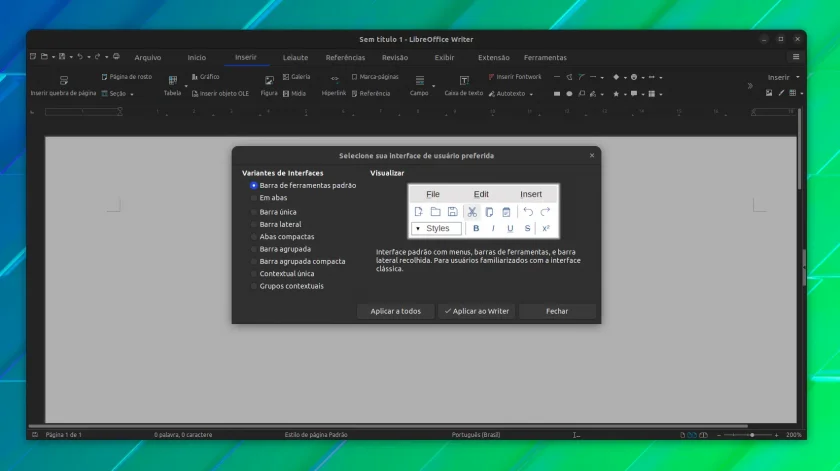Image resolution: width=840 pixels, height=471 pixels.
Task: Click the zoom in plus button
Action: tap(776, 435)
